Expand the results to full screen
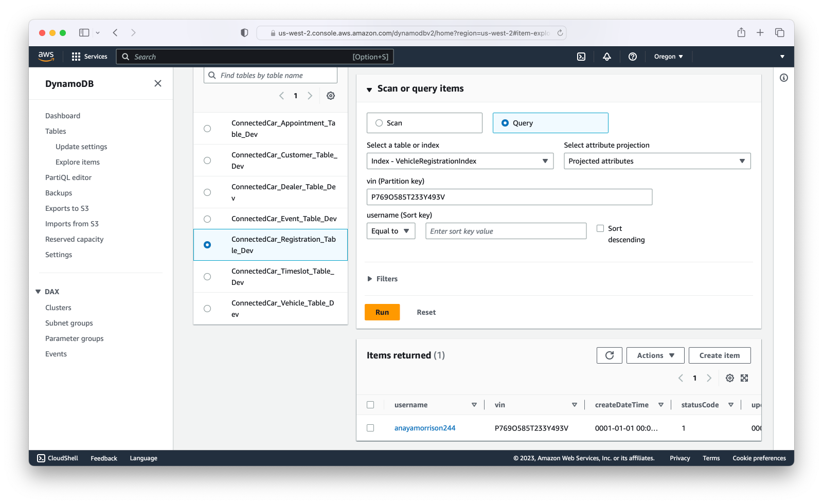The height and width of the screenshot is (504, 823). [744, 378]
